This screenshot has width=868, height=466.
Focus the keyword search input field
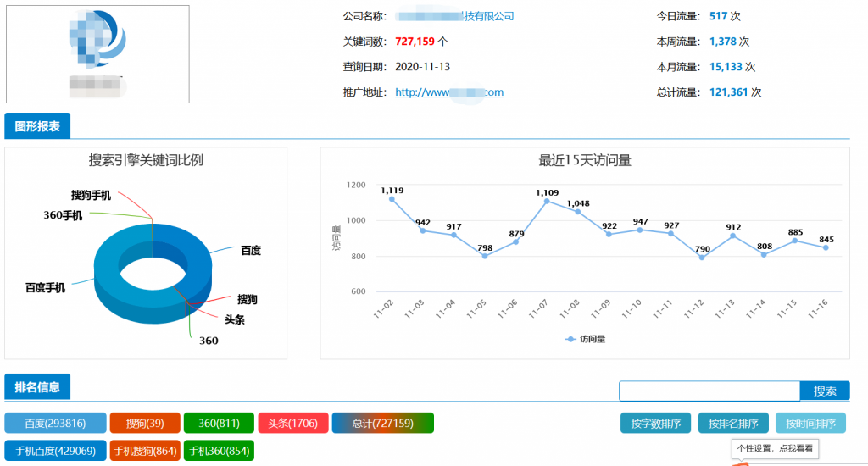(x=709, y=391)
